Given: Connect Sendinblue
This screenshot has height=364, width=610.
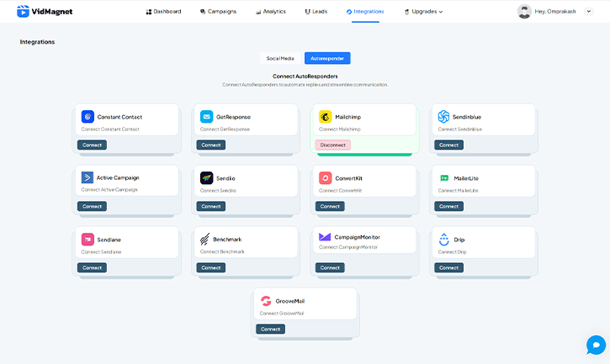Looking at the screenshot, I should click(448, 145).
